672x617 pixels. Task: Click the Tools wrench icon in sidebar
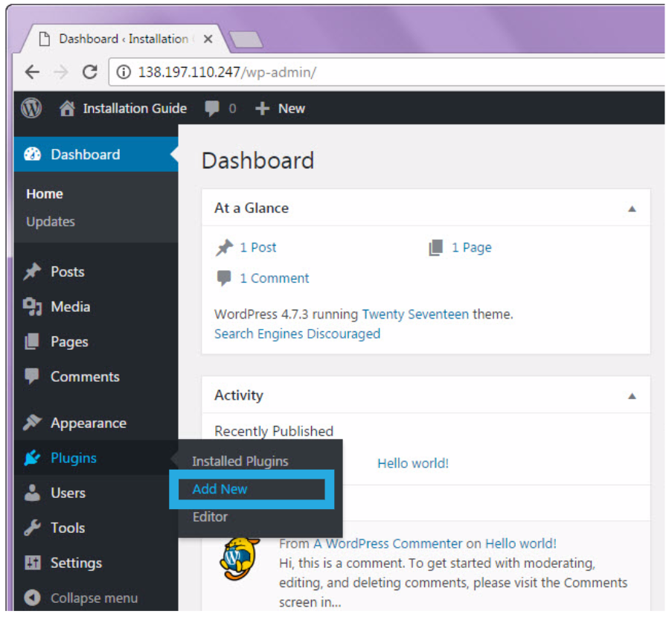(x=32, y=528)
